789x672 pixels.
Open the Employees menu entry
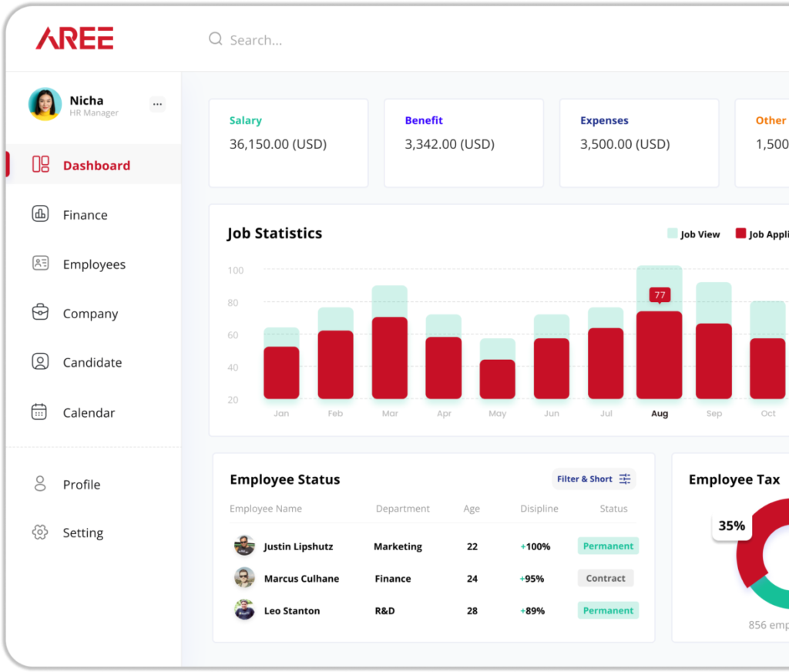pos(94,264)
